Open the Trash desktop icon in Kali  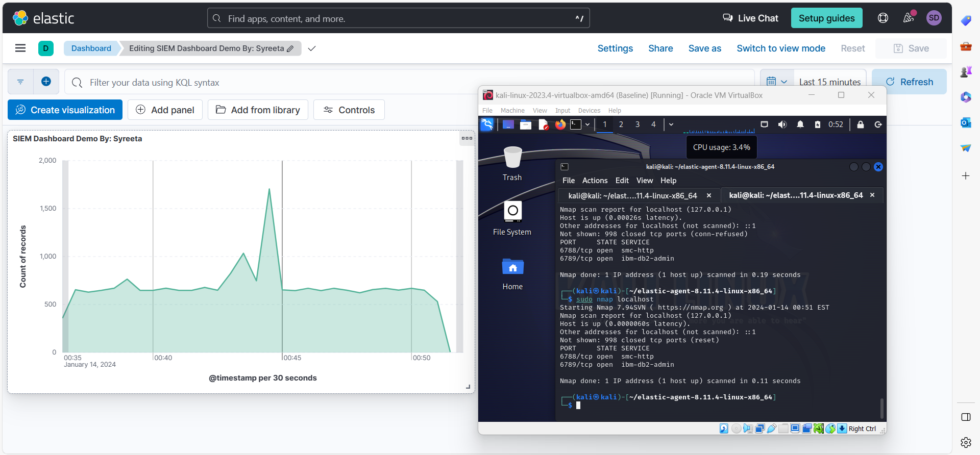[x=512, y=163]
